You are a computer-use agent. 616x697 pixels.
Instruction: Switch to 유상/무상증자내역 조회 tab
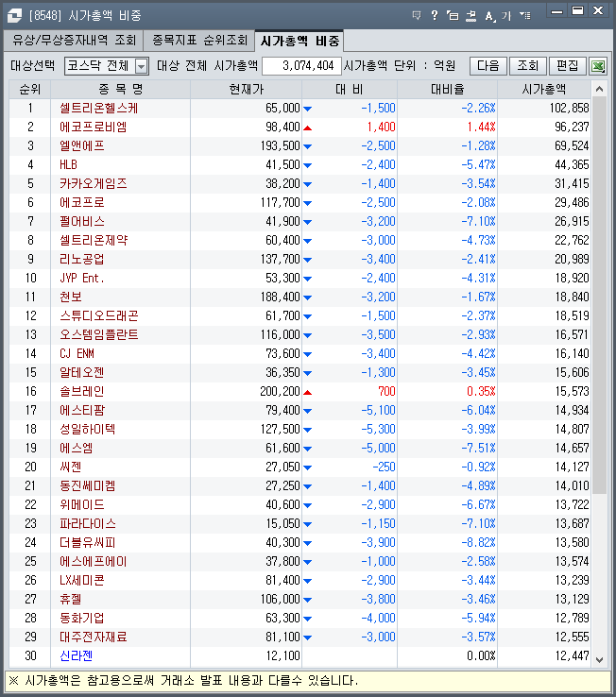[x=74, y=41]
